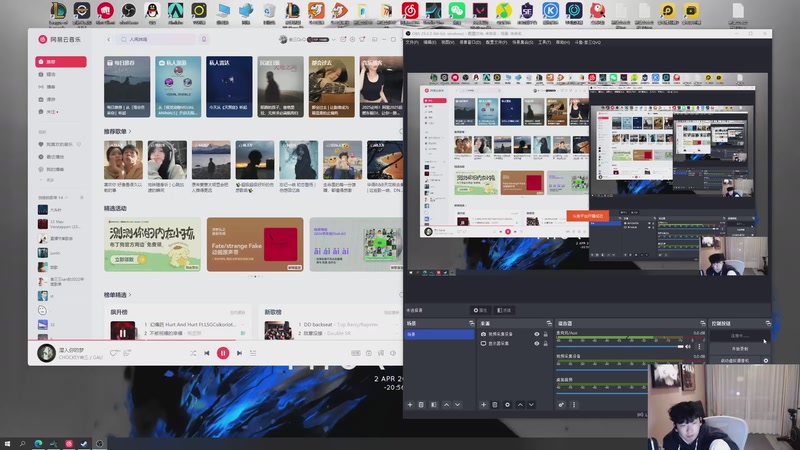This screenshot has height=450, width=800.
Task: Skip to the previous track
Action: pyautogui.click(x=207, y=353)
